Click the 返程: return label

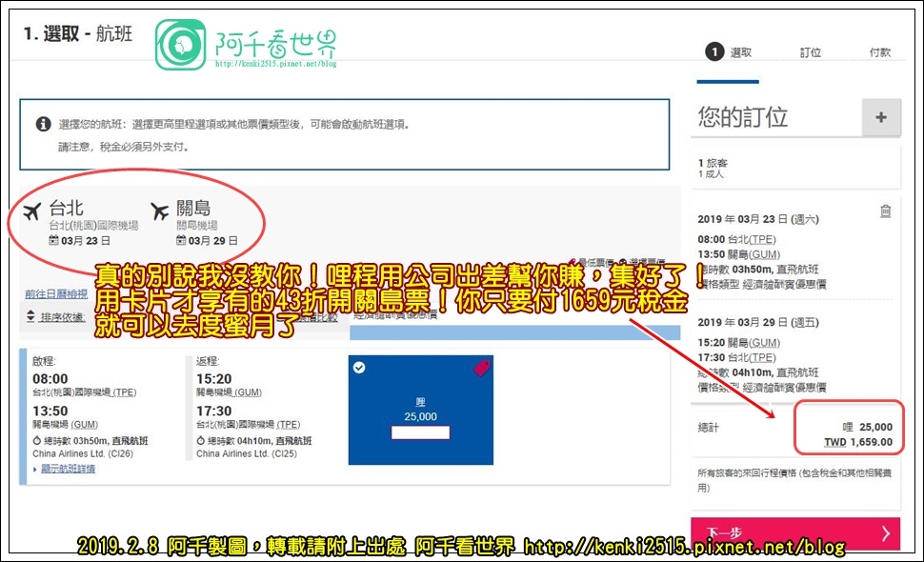[208, 361]
